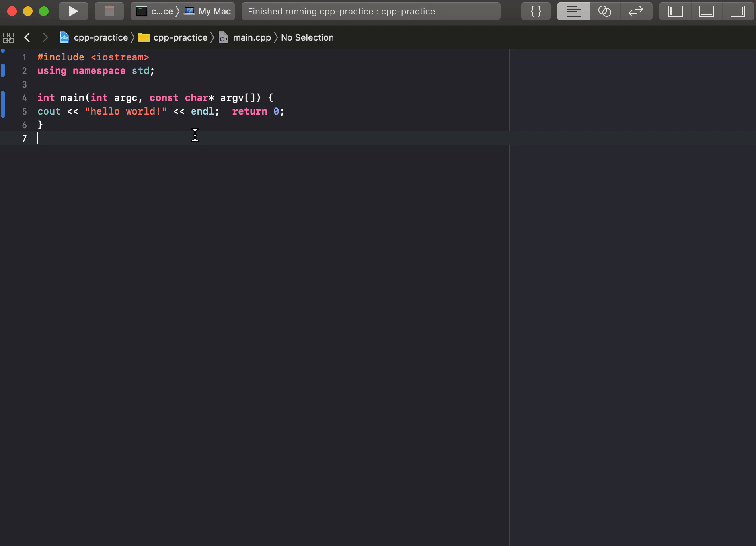Click the 'argc' parameter
The height and width of the screenshot is (546, 756).
pos(126,98)
